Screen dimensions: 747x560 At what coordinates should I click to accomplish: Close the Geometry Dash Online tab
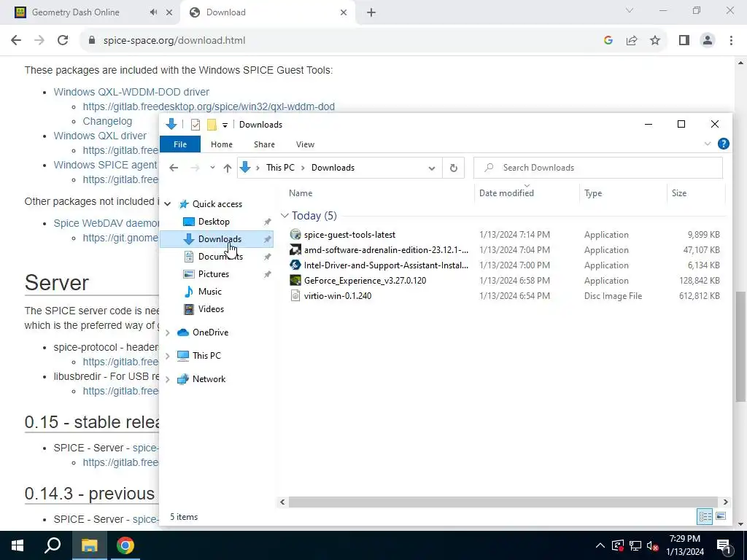[x=169, y=12]
